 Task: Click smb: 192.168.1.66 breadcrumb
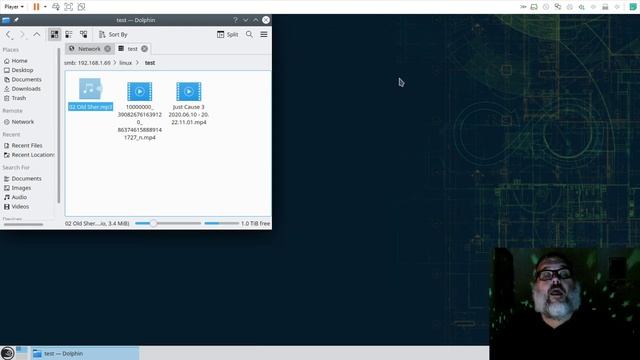pyautogui.click(x=87, y=63)
